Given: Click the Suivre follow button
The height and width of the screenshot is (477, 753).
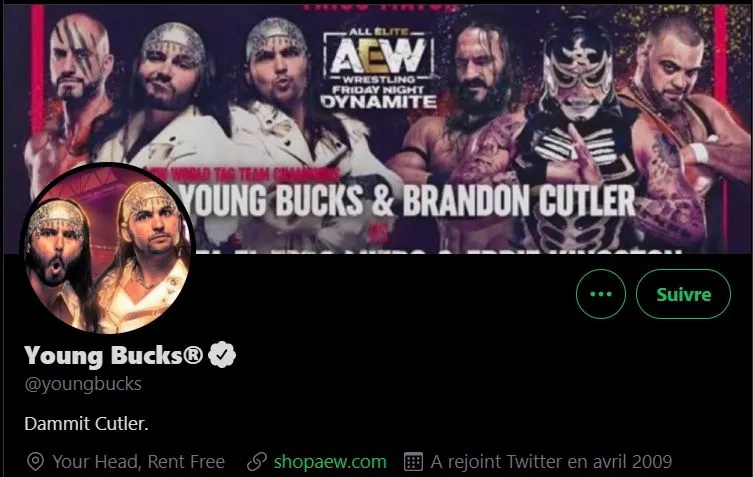Looking at the screenshot, I should (x=684, y=294).
